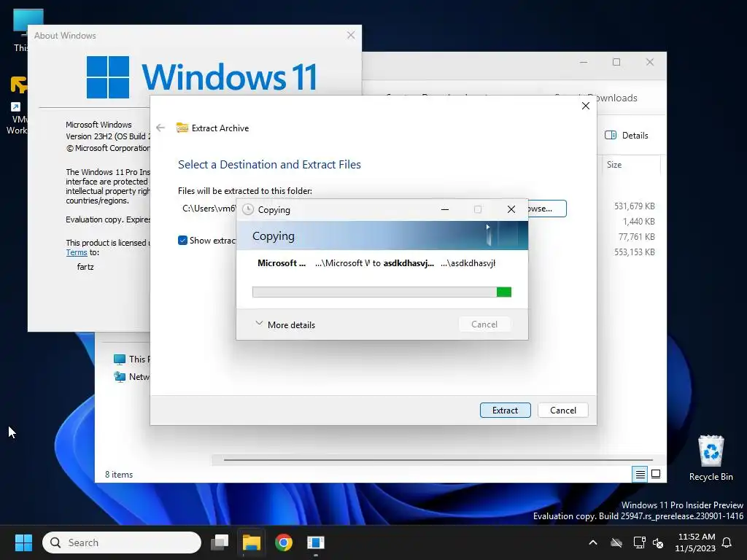Minimize the Copying dialog

445,209
